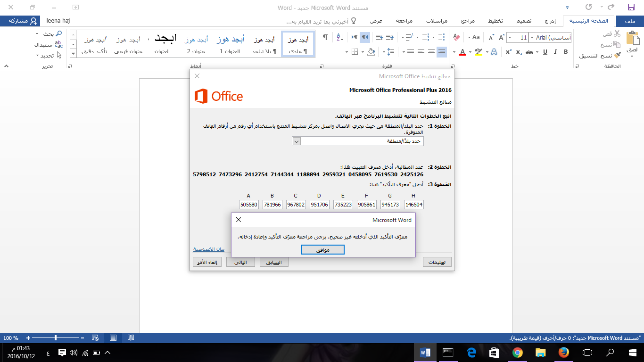Toggle Show/Hide paragraph marks ¶
Image resolution: width=644 pixels, height=362 pixels.
pos(325,37)
